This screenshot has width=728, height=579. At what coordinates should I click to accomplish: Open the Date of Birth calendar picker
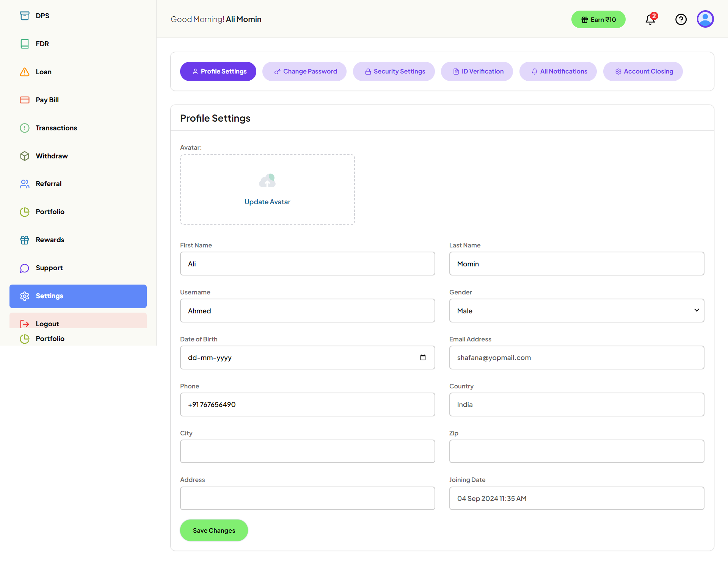pos(423,357)
